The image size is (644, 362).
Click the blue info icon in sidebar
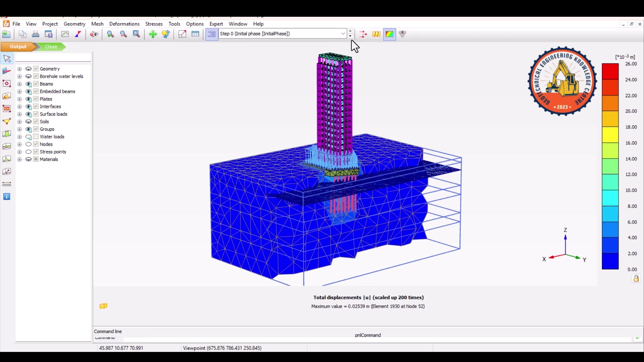(7, 197)
